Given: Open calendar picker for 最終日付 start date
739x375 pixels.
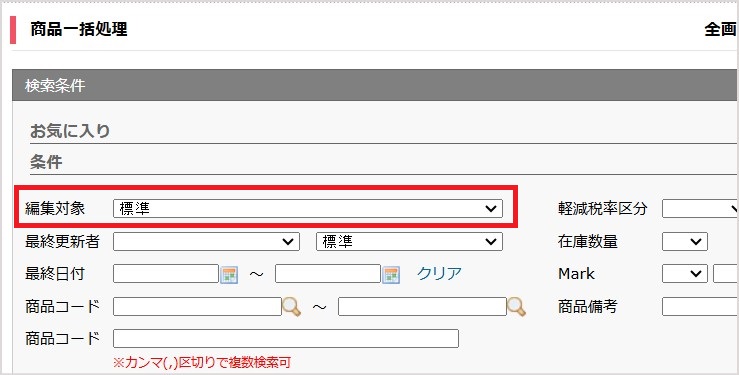Looking at the screenshot, I should 229,274.
